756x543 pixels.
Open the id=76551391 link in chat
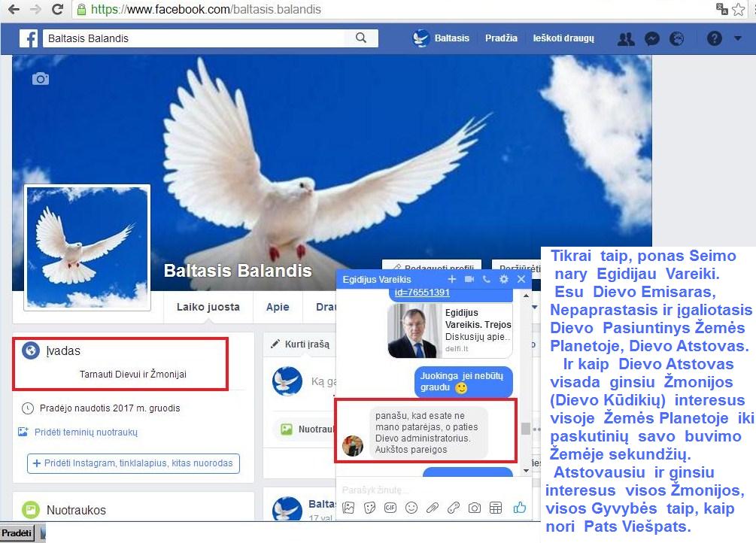(422, 293)
